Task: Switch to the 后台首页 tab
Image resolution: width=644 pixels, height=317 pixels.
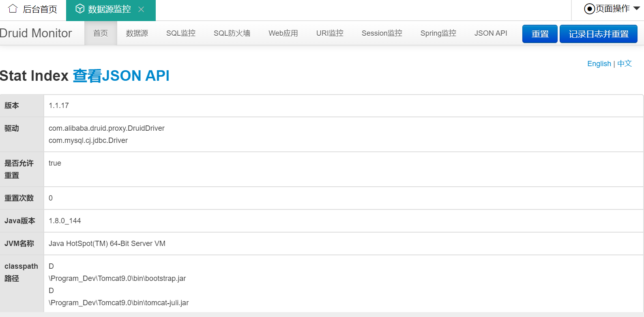Action: pos(39,9)
